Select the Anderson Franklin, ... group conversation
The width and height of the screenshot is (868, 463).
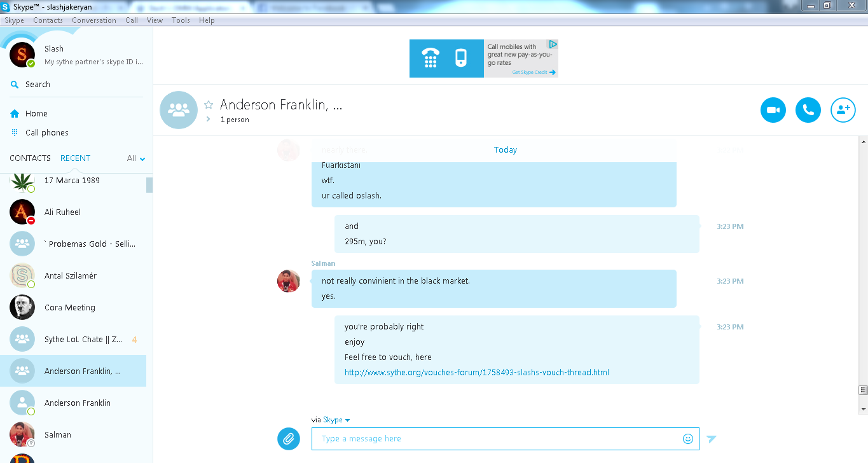coord(73,371)
